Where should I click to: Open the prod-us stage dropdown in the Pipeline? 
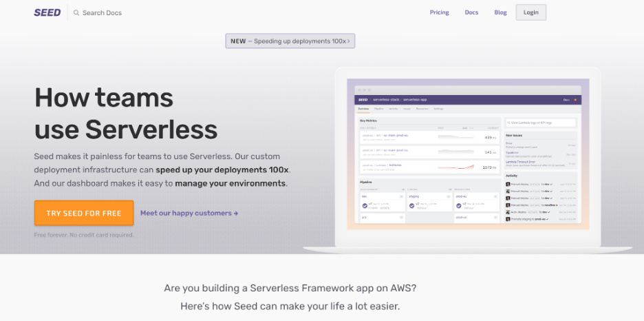(x=495, y=218)
